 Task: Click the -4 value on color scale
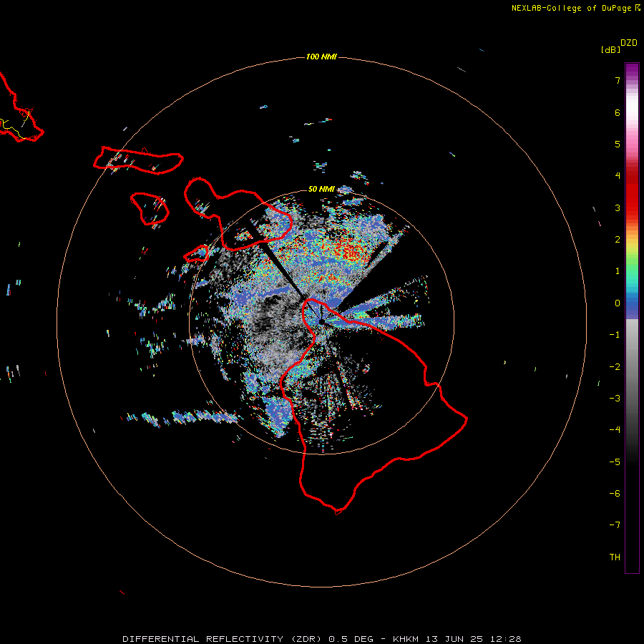coord(615,429)
